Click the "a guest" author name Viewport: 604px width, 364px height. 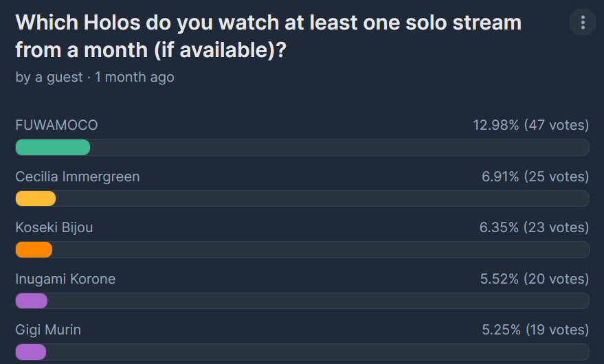[x=58, y=77]
